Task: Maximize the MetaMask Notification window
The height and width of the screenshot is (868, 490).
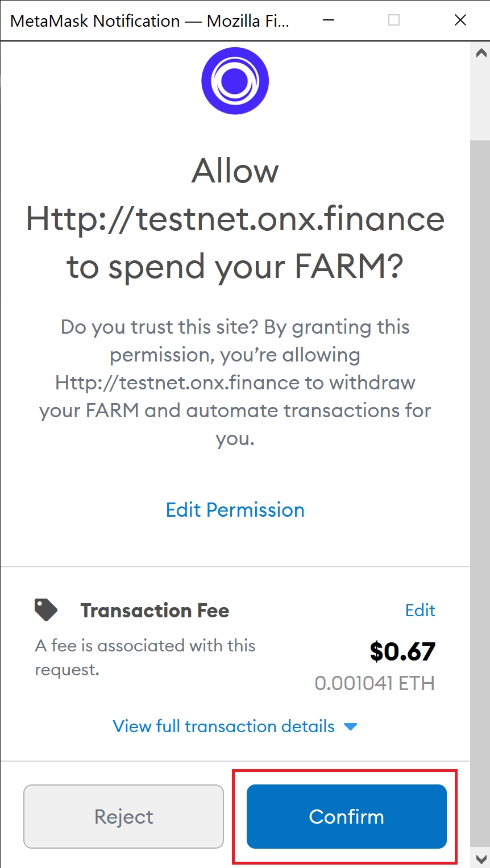Action: tap(393, 20)
